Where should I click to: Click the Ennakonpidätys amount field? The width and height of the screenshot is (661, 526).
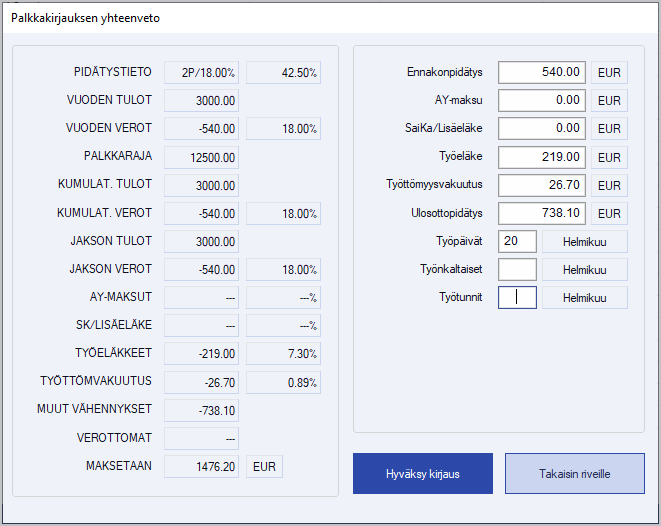tap(542, 72)
